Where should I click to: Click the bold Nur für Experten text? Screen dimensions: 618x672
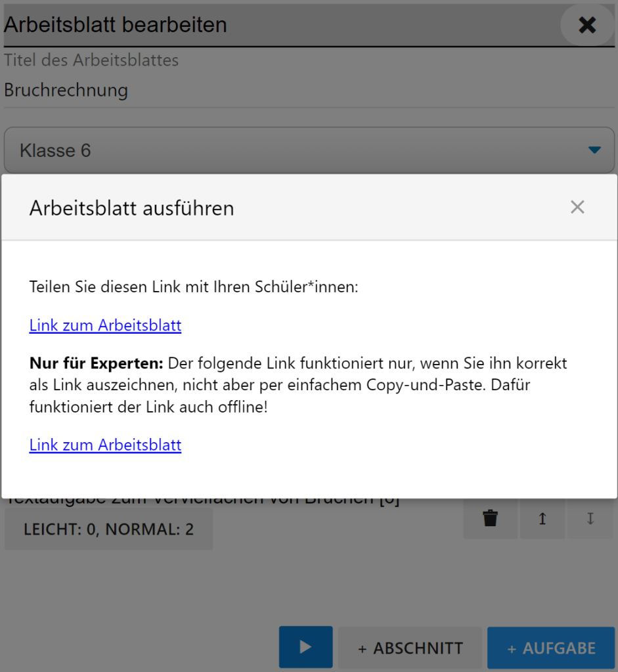pos(95,363)
